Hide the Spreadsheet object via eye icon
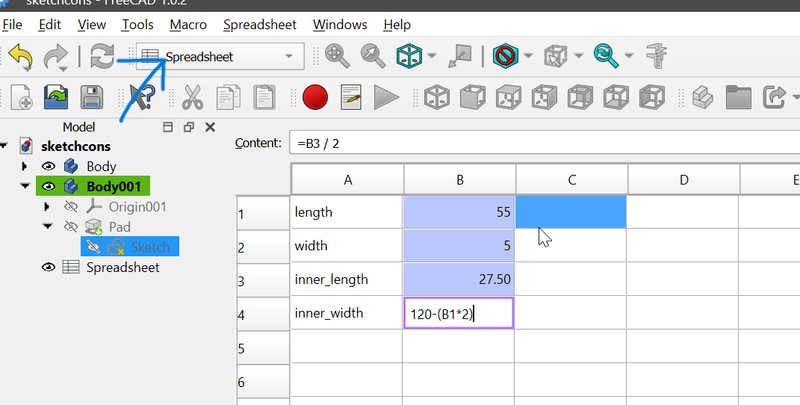The image size is (800, 405). tap(47, 267)
